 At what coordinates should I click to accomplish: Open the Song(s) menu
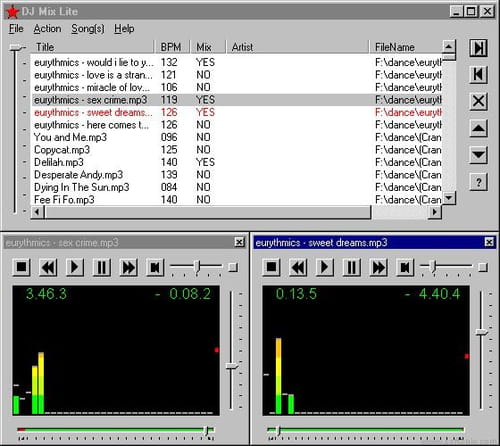click(x=88, y=29)
